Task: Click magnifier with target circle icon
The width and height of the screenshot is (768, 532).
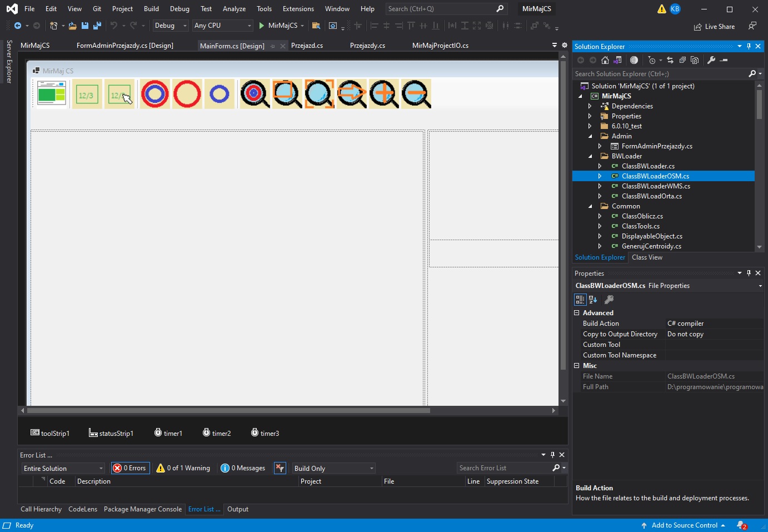Action: point(255,94)
